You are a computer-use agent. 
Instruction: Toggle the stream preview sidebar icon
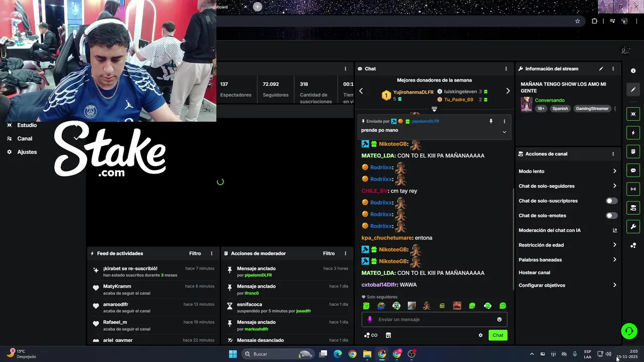(633, 114)
